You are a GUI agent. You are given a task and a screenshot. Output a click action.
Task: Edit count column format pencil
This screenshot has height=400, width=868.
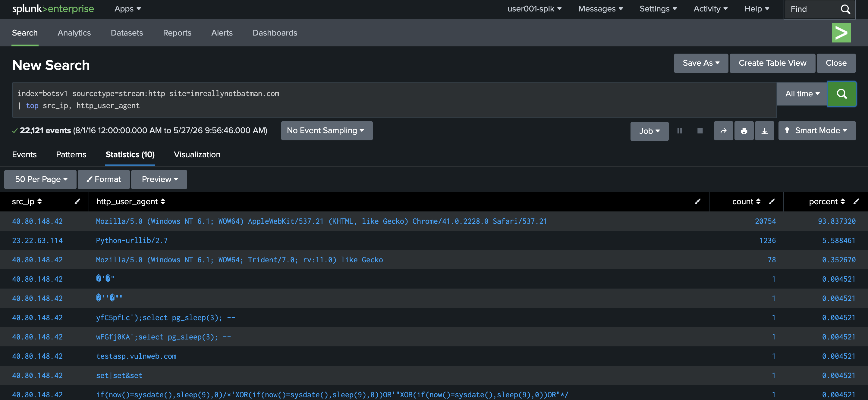772,201
